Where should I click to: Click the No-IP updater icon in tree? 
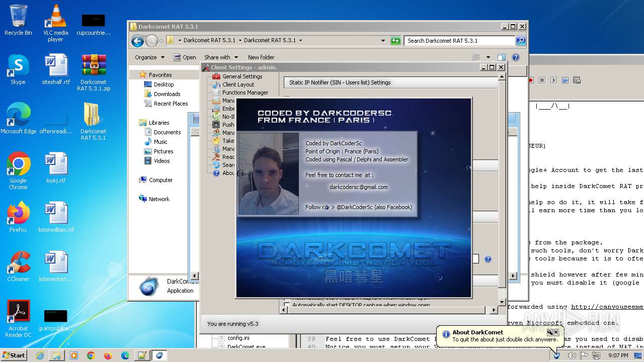216,117
